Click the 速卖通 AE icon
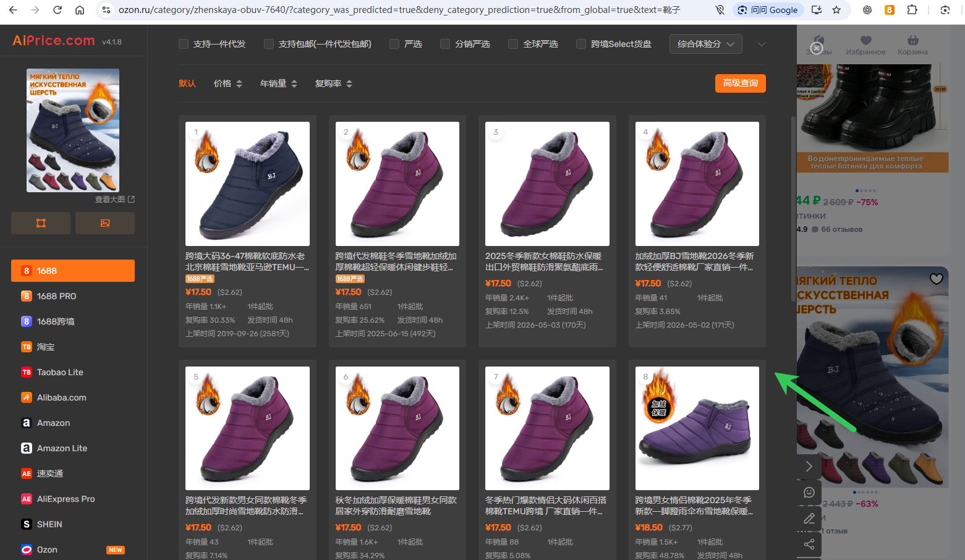 [27, 473]
